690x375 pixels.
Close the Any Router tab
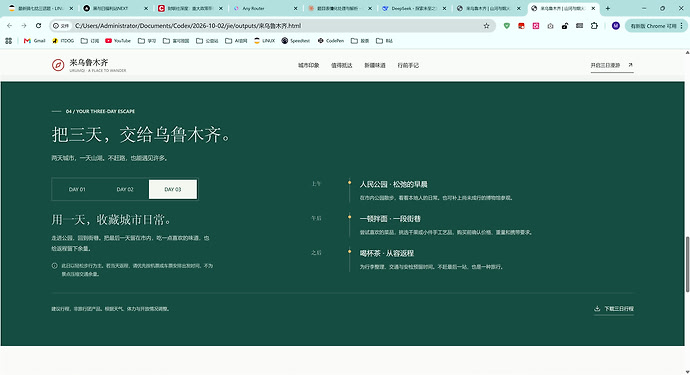tap(296, 8)
